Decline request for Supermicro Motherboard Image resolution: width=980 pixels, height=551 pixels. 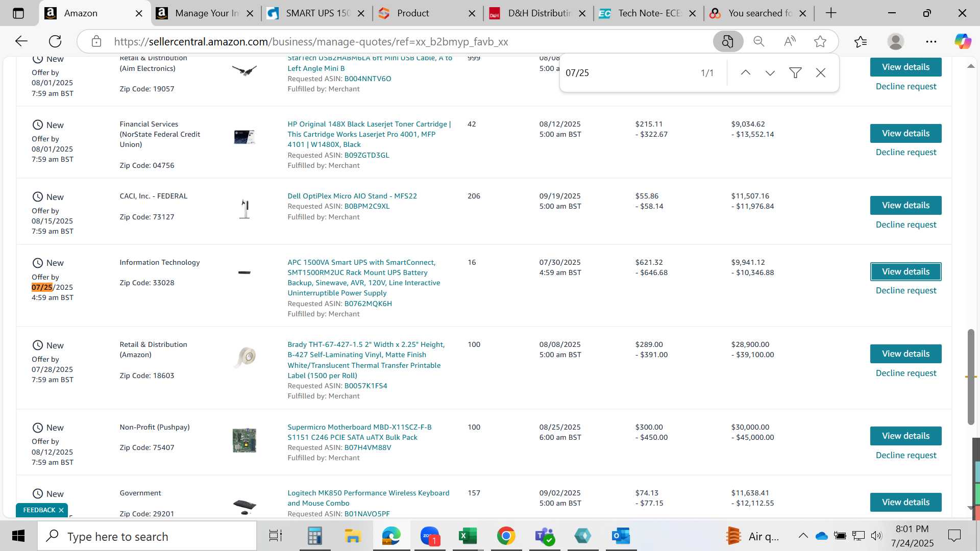coord(906,455)
